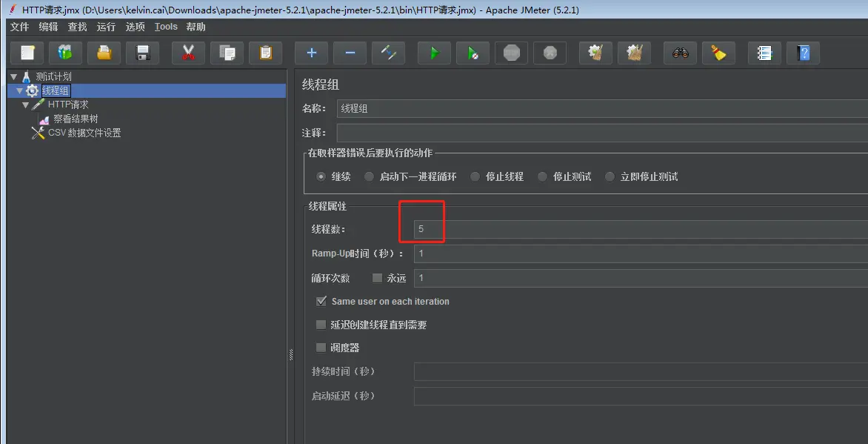Click the Ramp-Up时间 input field
Image resolution: width=868 pixels, height=444 pixels.
pyautogui.click(x=641, y=254)
